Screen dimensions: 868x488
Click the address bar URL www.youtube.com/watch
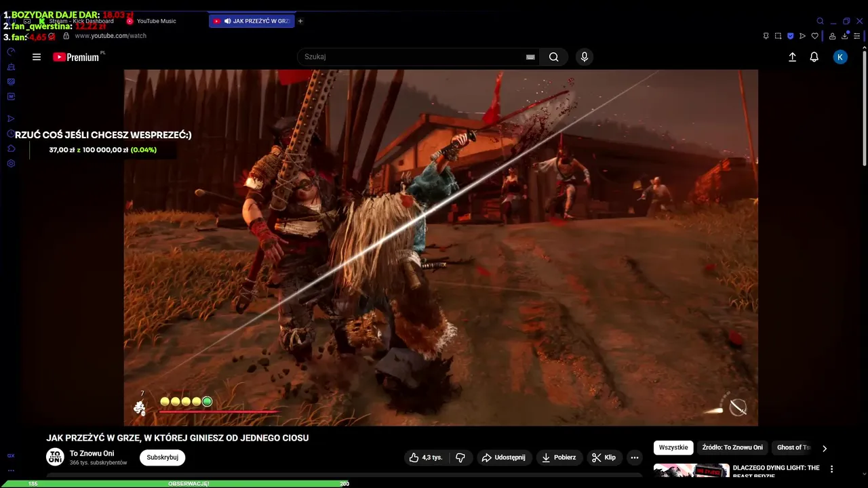[x=111, y=36]
